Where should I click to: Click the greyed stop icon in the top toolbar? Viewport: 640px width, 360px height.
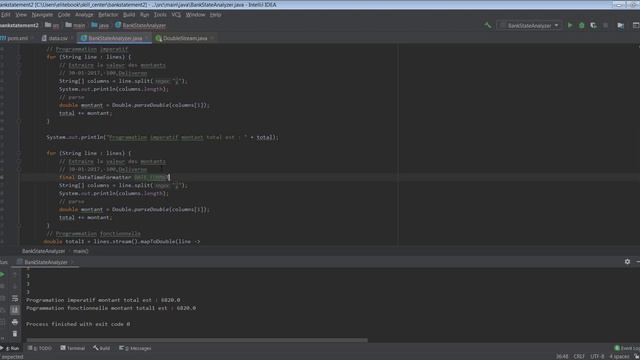[x=605, y=25]
